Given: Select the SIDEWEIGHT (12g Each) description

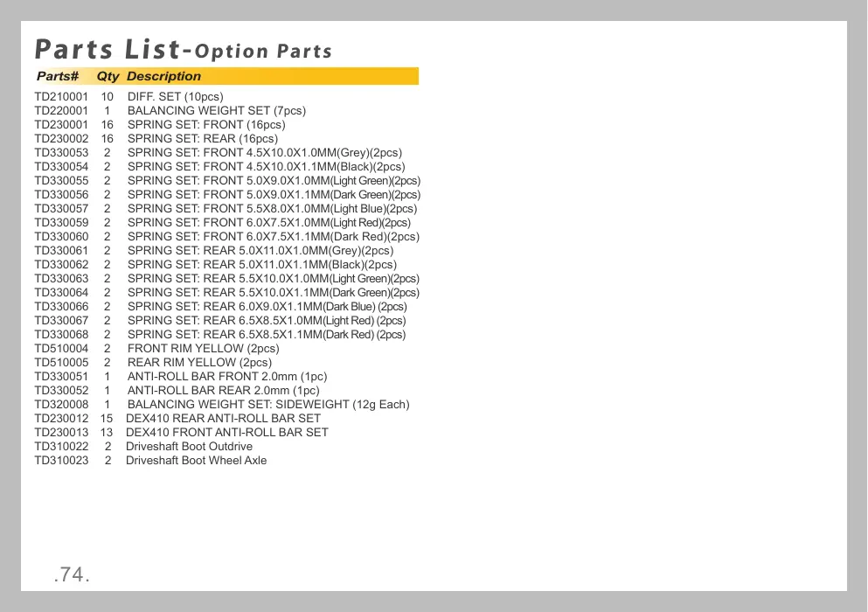Looking at the screenshot, I should (x=268, y=404).
